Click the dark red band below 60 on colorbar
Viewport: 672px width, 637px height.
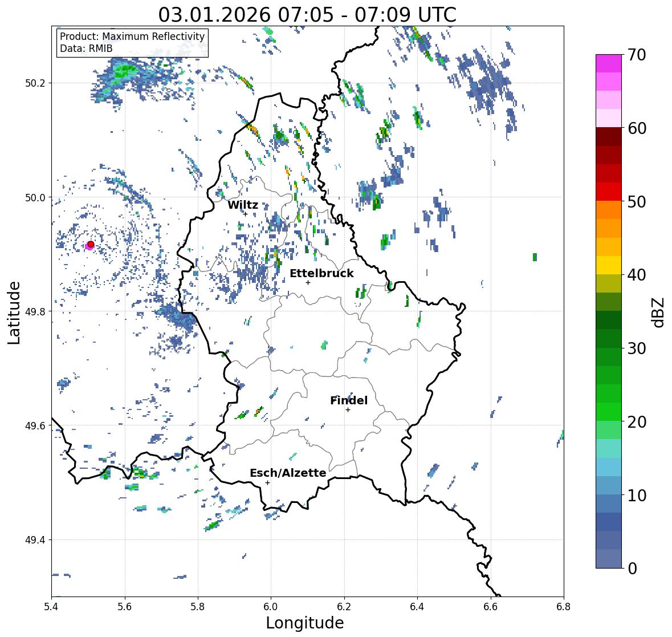pyautogui.click(x=609, y=137)
